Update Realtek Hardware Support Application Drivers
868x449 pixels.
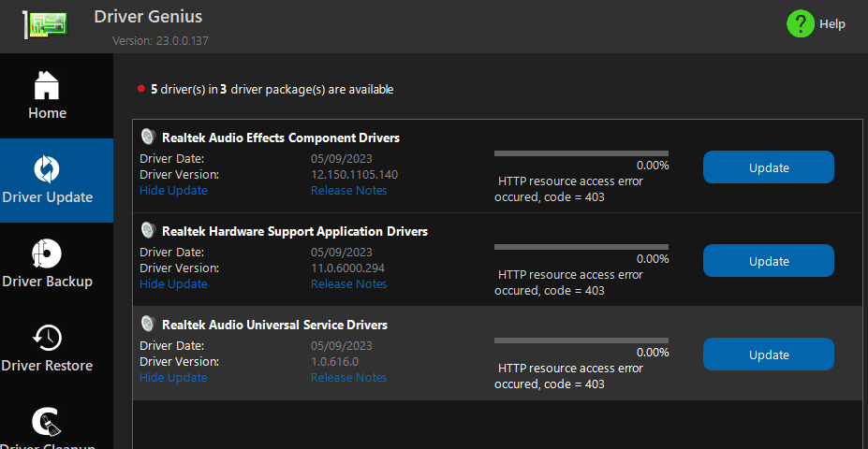768,261
